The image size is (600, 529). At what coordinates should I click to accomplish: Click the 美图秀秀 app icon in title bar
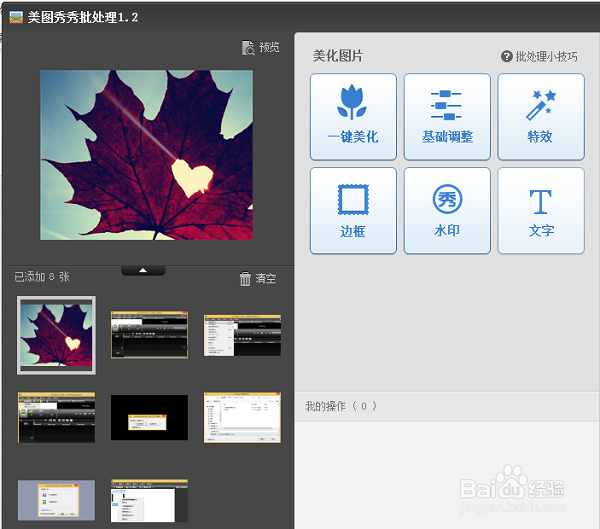point(16,17)
